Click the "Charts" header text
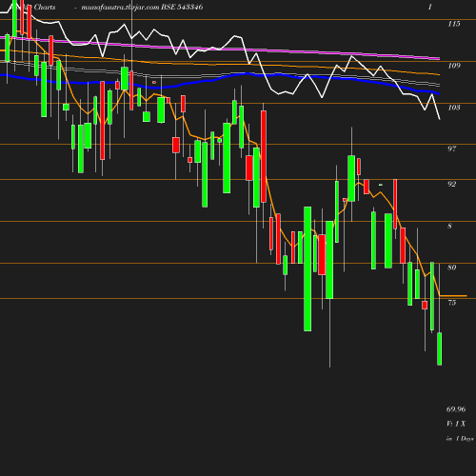 click(45, 7)
